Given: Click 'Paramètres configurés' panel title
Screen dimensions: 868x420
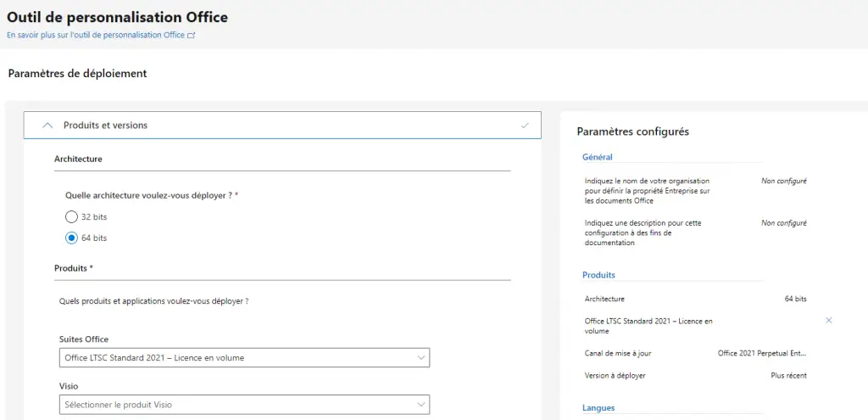Looking at the screenshot, I should [632, 132].
